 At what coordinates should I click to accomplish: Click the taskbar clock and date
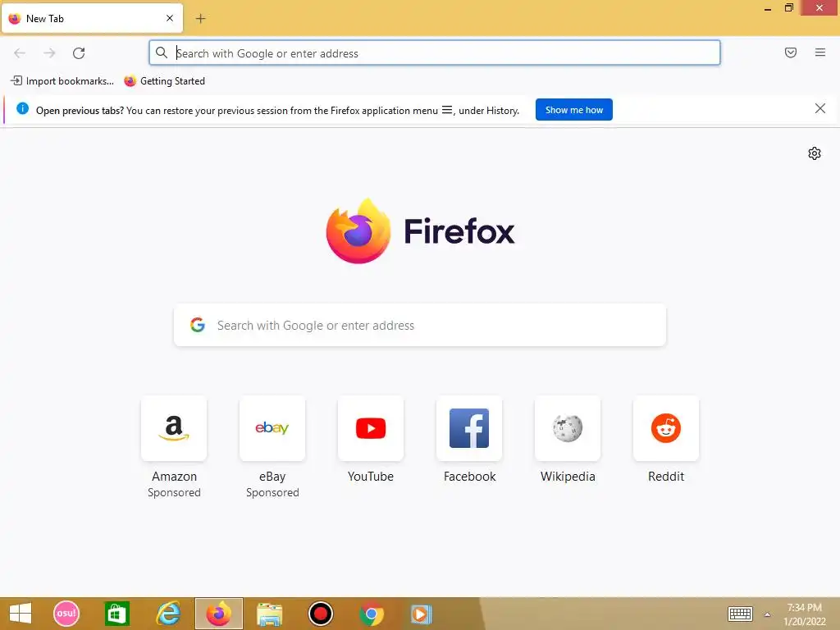coord(804,614)
